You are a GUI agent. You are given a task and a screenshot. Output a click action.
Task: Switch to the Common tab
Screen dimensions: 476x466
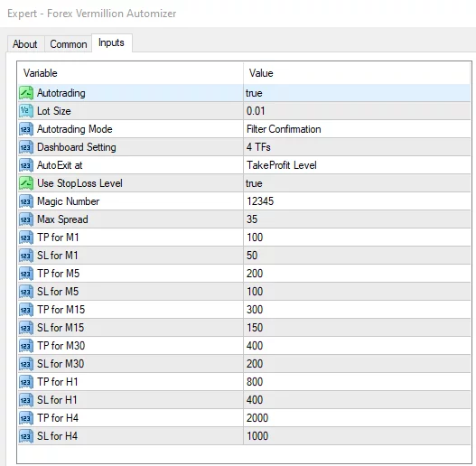pos(69,44)
